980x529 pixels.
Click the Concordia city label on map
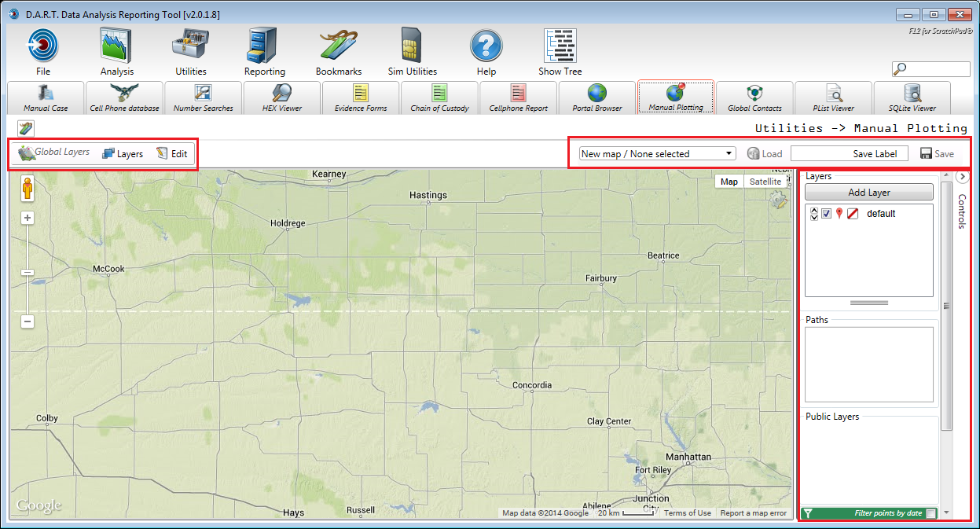click(x=531, y=385)
